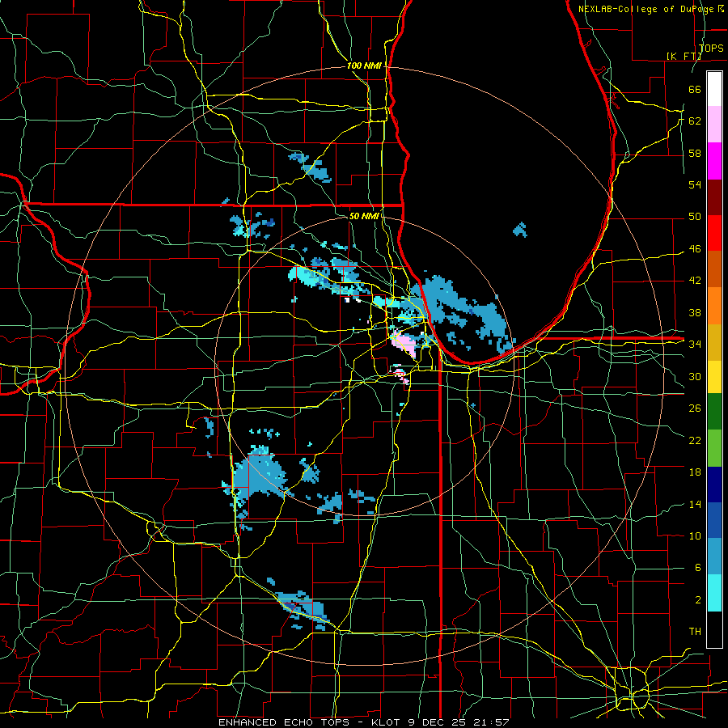The width and height of the screenshot is (728, 728).
Task: Click the 21:57 time stamp
Action: pyautogui.click(x=491, y=722)
